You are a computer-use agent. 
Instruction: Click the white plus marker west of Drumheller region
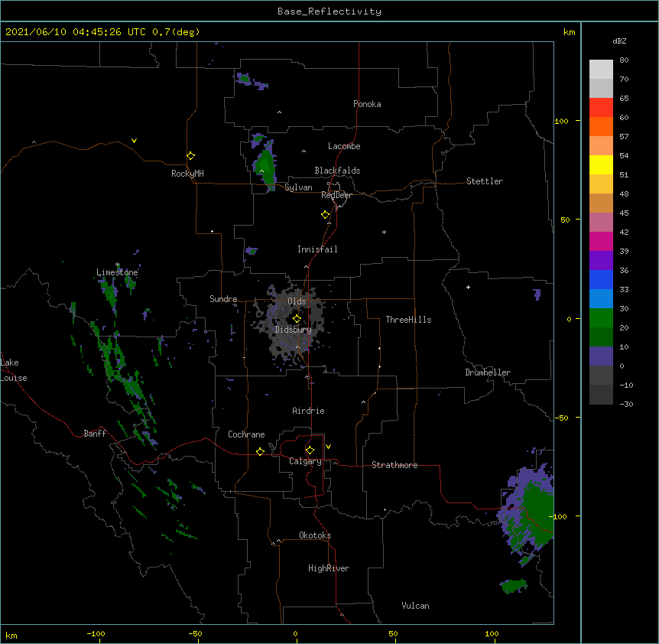click(468, 287)
